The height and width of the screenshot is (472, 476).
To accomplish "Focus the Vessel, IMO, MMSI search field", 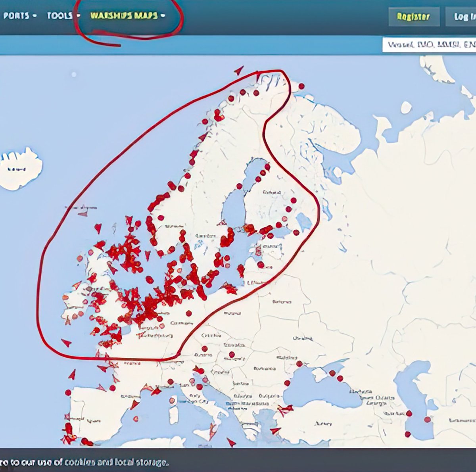I will (x=429, y=44).
